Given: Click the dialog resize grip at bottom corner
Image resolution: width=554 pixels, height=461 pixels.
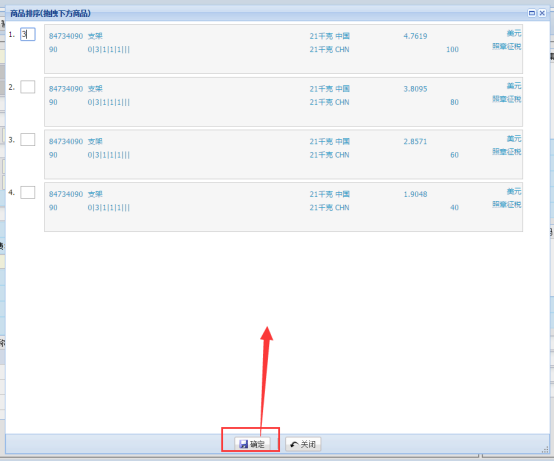Looking at the screenshot, I should [546, 450].
